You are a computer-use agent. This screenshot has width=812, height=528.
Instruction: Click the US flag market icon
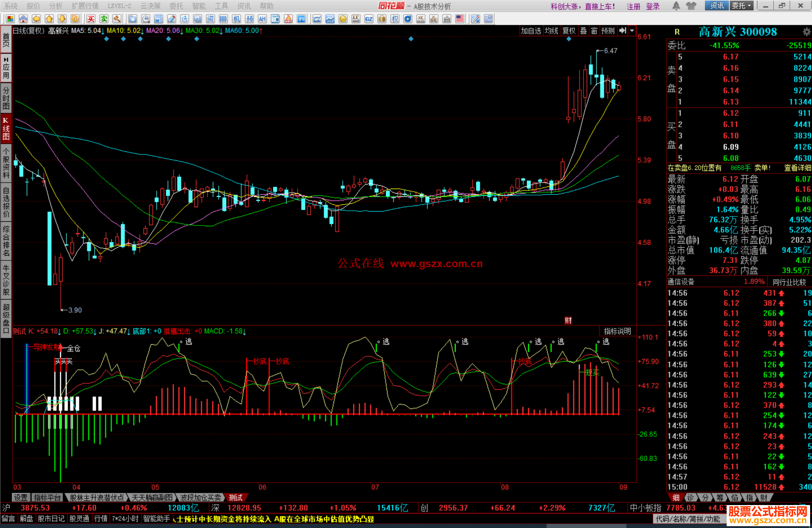459,19
